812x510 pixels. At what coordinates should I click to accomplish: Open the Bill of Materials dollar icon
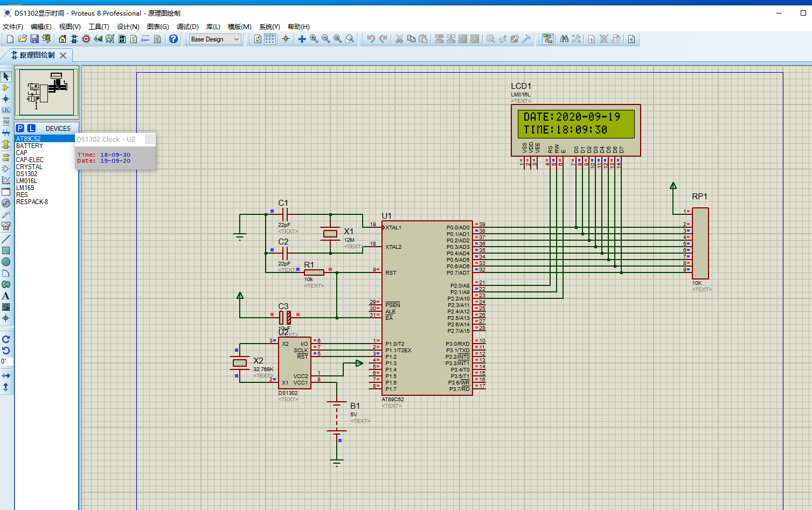[134, 39]
